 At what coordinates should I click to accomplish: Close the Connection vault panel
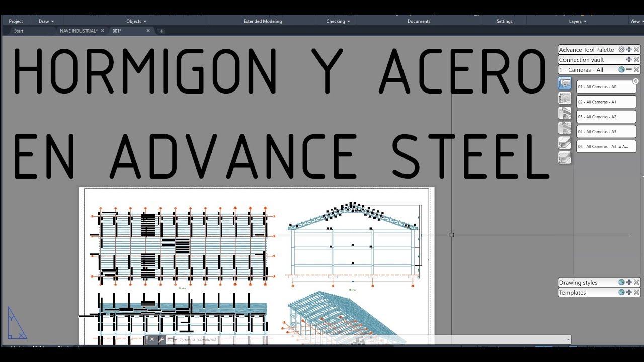coord(636,60)
